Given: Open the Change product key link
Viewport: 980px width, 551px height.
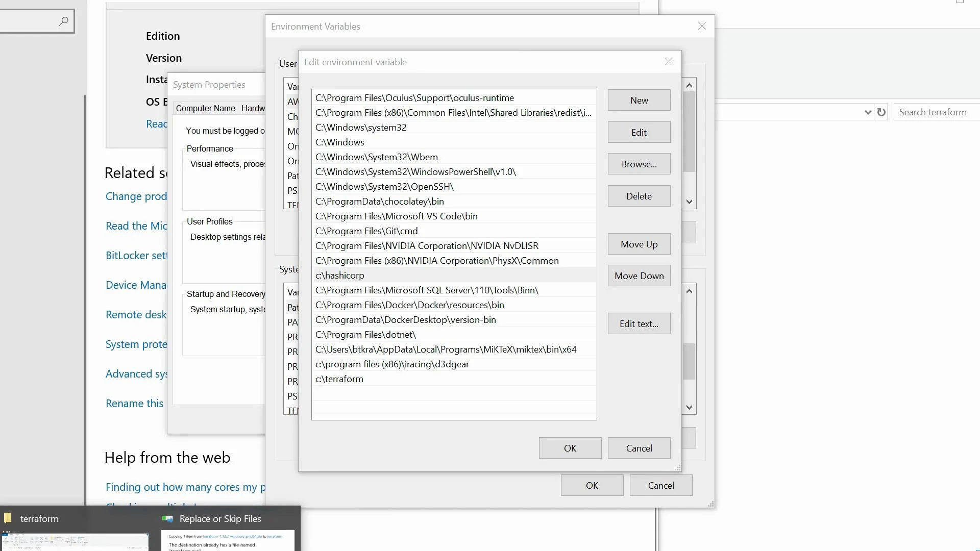Looking at the screenshot, I should click(x=136, y=196).
